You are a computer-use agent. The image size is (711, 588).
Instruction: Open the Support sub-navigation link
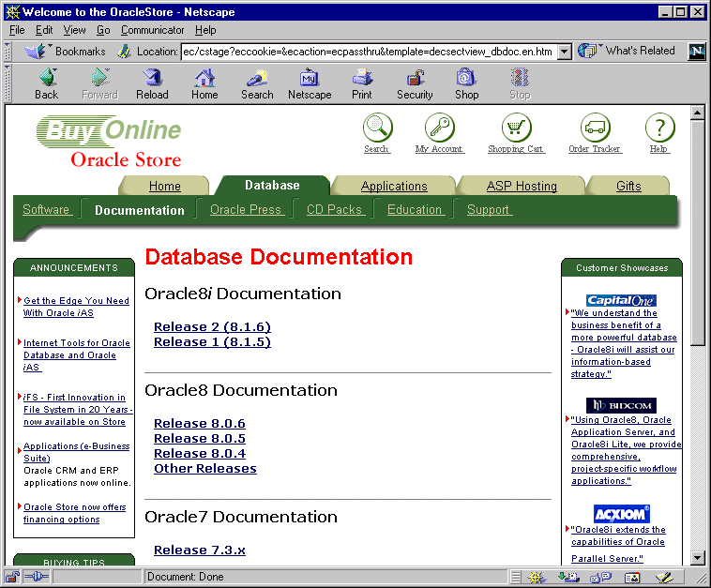490,209
